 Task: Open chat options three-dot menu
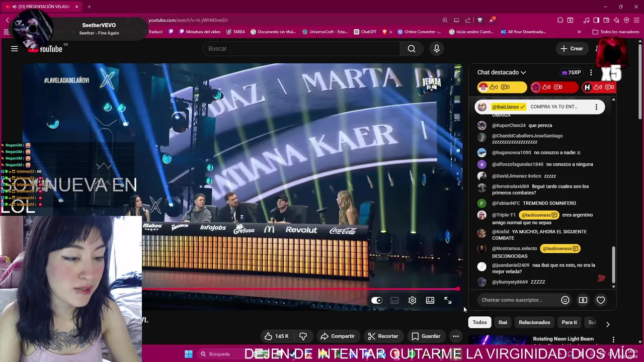(x=591, y=72)
